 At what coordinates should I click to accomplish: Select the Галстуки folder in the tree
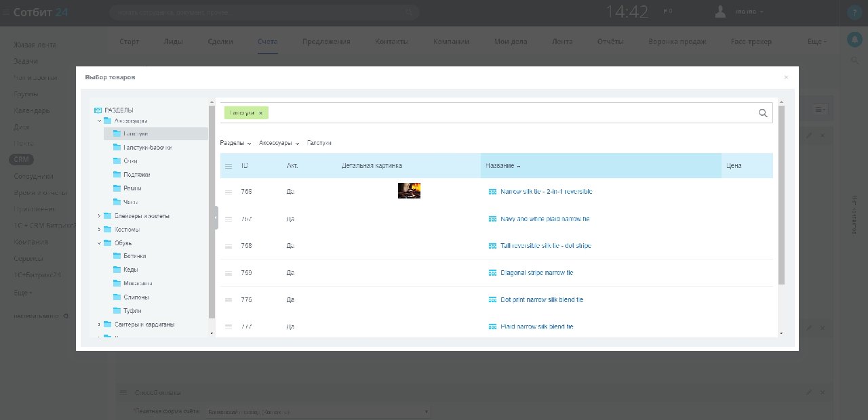click(156, 133)
